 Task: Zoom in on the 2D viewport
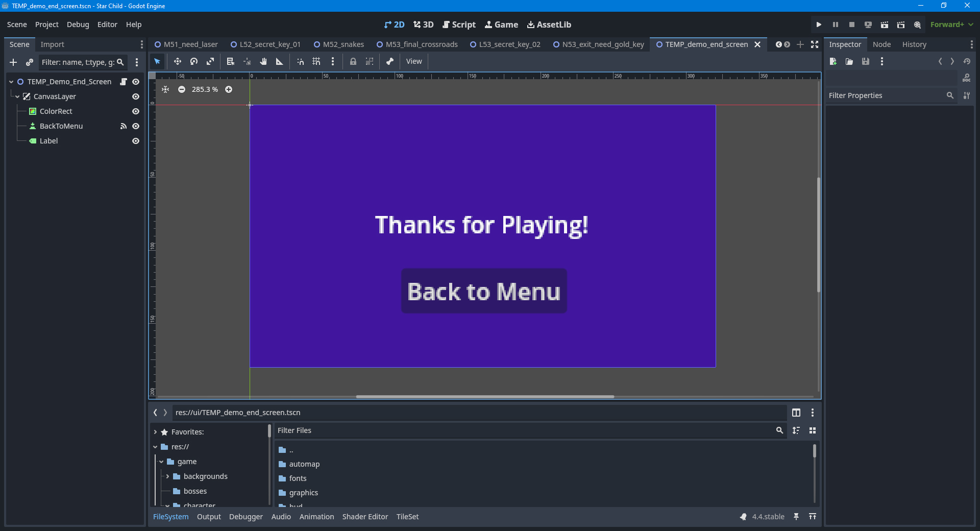click(229, 89)
